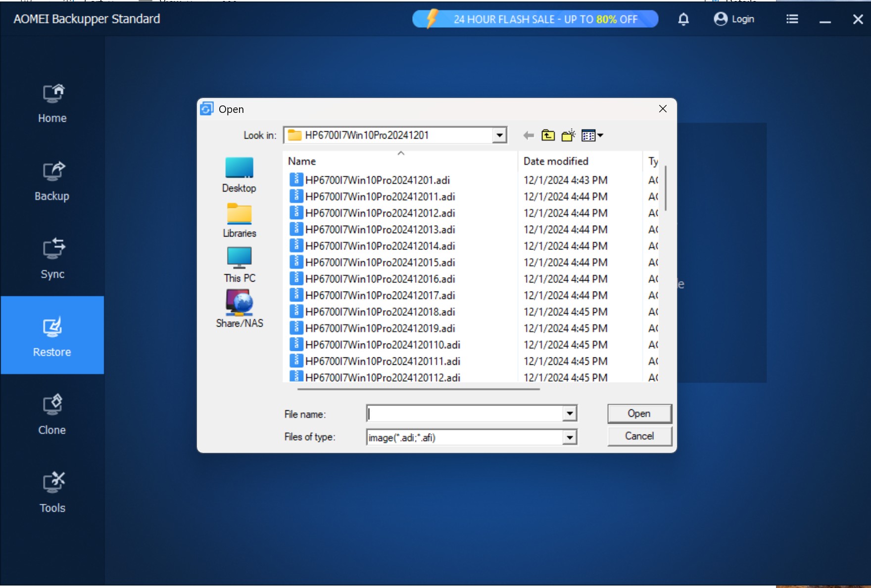871x588 pixels.
Task: Expand the Files of type dropdown
Action: [570, 437]
